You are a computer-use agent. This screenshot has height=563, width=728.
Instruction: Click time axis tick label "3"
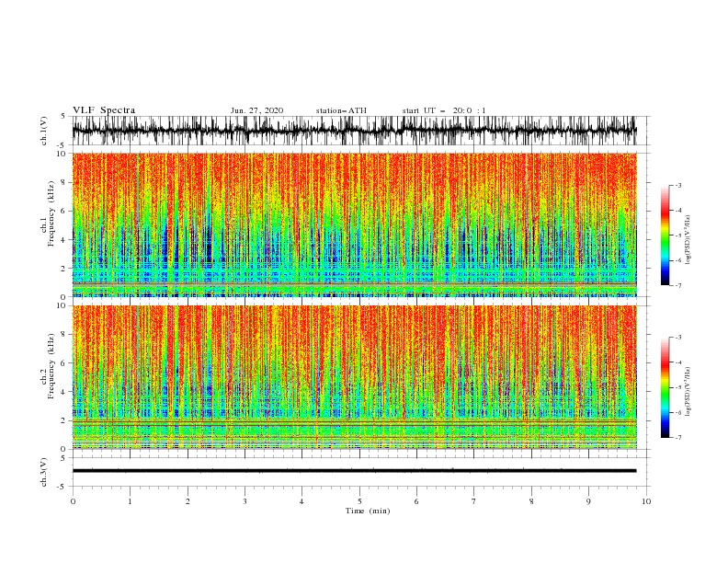tap(245, 501)
